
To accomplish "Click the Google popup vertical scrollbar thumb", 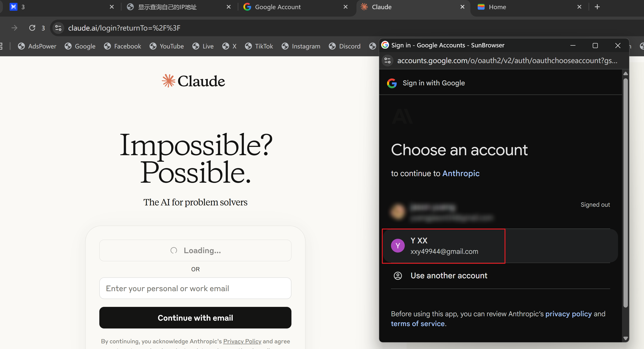I will 625,193.
